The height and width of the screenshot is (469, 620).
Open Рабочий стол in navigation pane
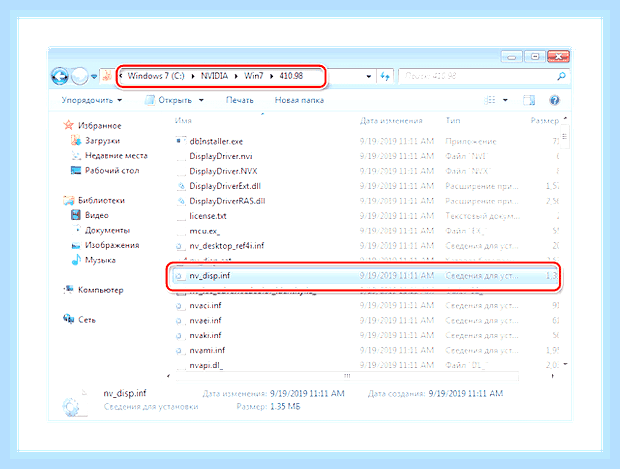click(112, 171)
